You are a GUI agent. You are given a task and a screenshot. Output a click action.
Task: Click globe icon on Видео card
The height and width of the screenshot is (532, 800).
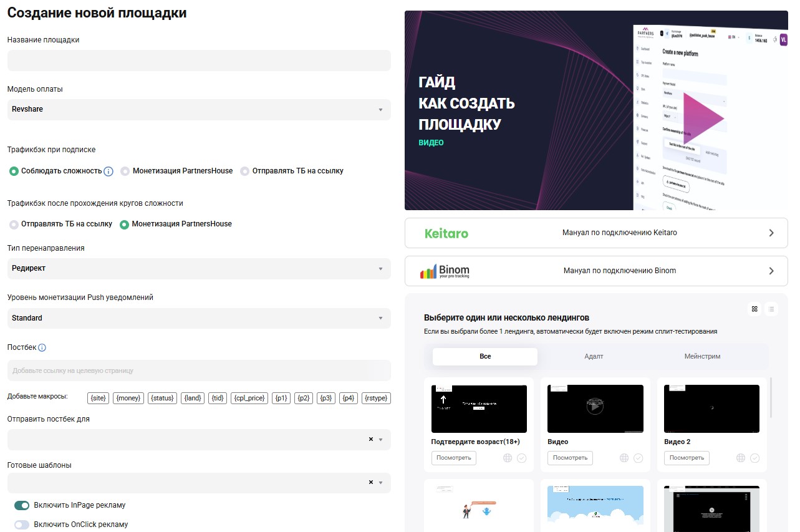(624, 458)
